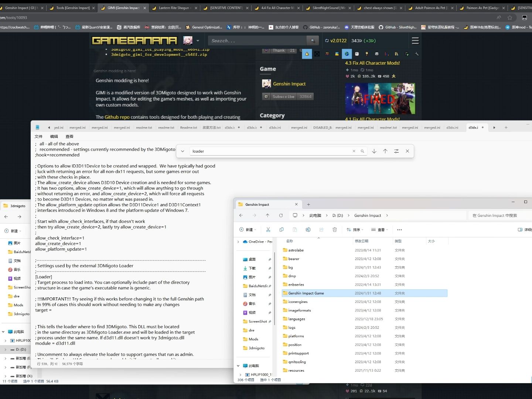Click the Delete trash icon in Genshin Impact Explorer

335,230
